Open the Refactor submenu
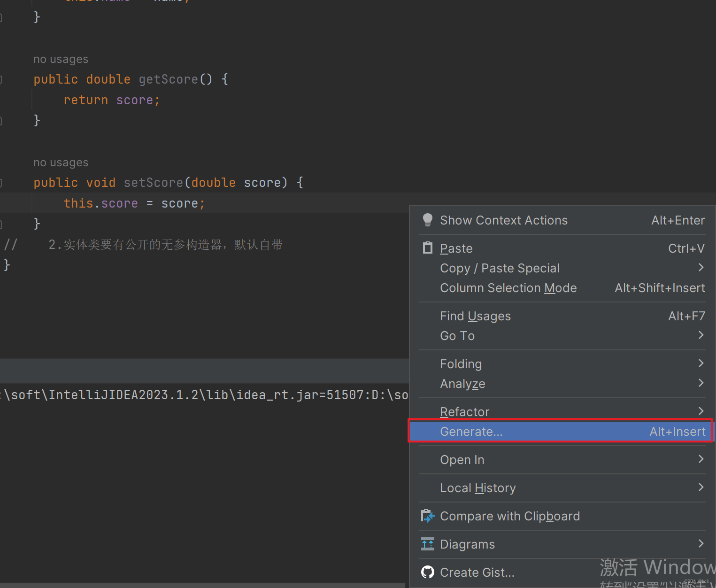The width and height of the screenshot is (716, 588). click(562, 411)
